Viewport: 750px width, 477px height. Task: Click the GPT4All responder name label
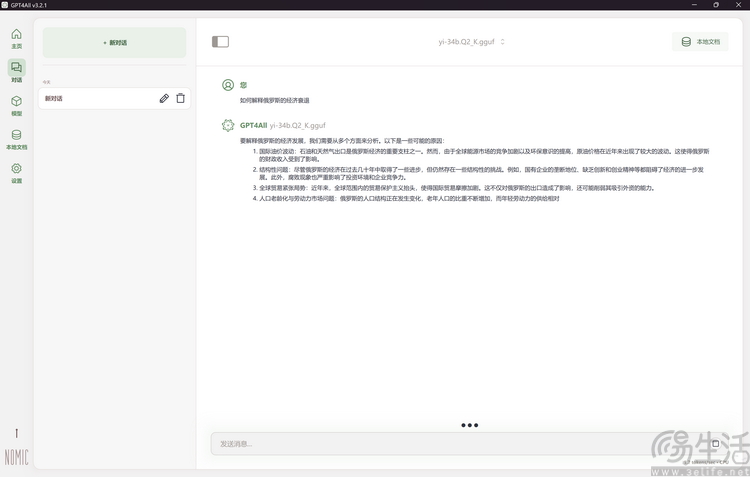253,125
